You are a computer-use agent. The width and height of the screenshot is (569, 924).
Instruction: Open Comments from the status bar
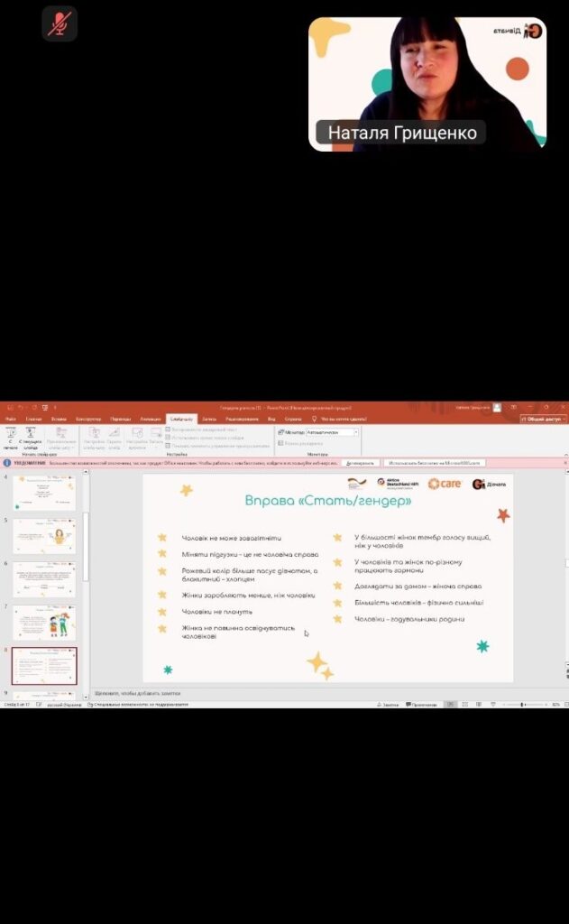click(x=420, y=704)
